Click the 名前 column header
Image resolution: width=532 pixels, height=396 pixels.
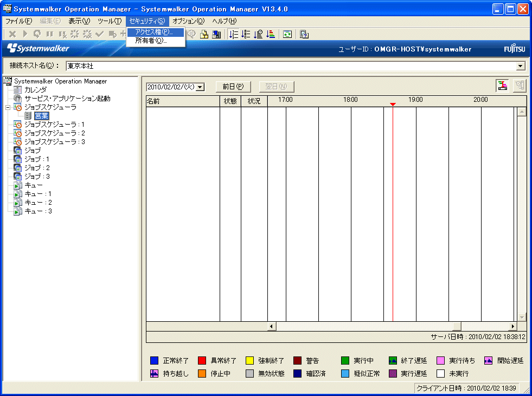coord(183,101)
